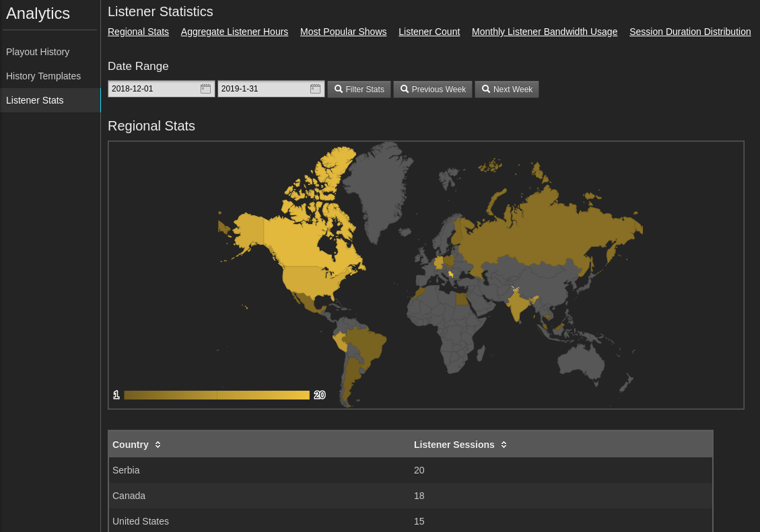Screen dimensions: 760x532
Task: Open Session Duration Distribution link
Action: tap(690, 32)
